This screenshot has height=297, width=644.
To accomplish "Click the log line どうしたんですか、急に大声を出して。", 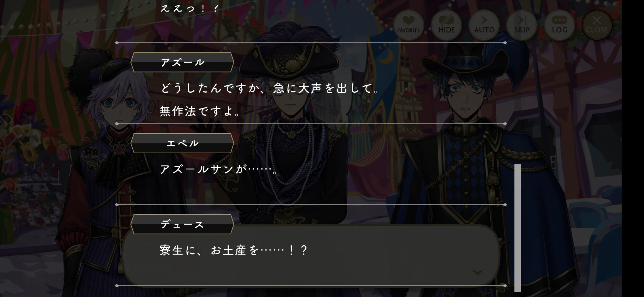I will coord(270,88).
